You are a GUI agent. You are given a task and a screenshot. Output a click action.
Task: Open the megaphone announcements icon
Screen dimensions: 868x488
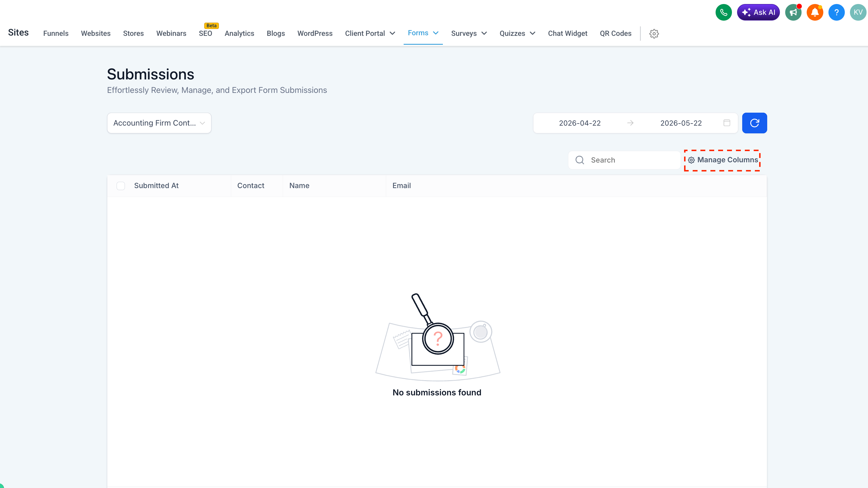(x=793, y=13)
